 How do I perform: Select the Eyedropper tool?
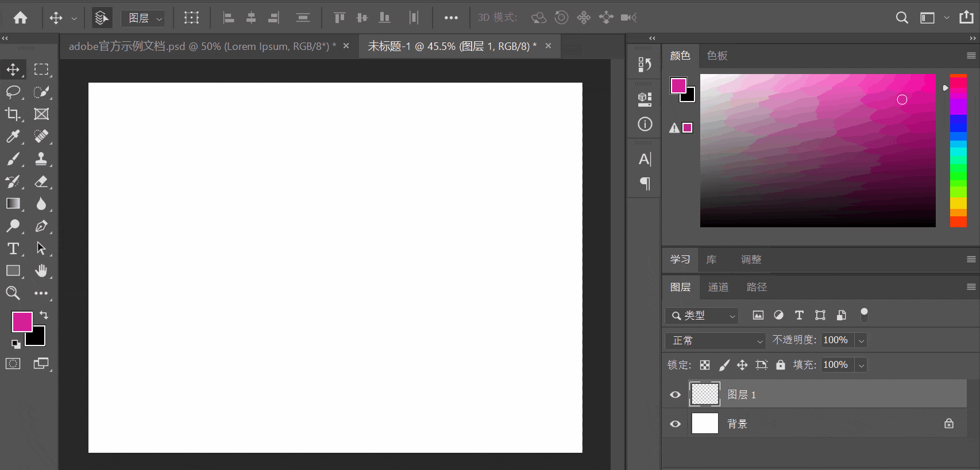click(x=13, y=137)
